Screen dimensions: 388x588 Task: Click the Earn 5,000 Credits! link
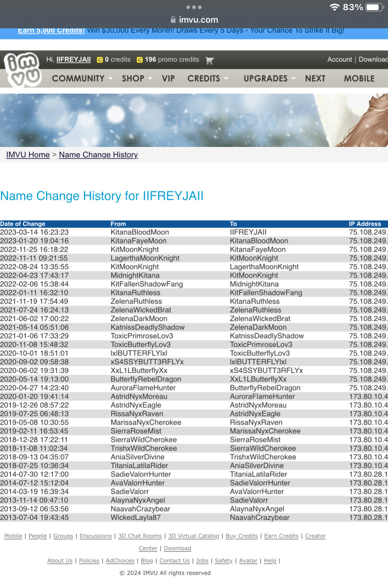[x=51, y=30]
